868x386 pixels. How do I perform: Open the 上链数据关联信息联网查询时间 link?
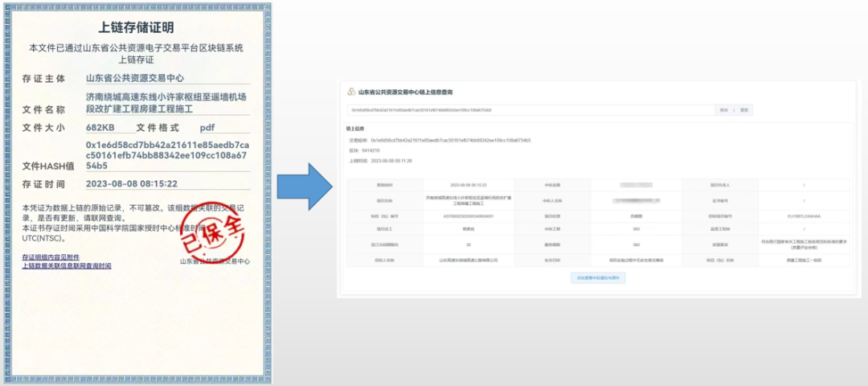67,265
